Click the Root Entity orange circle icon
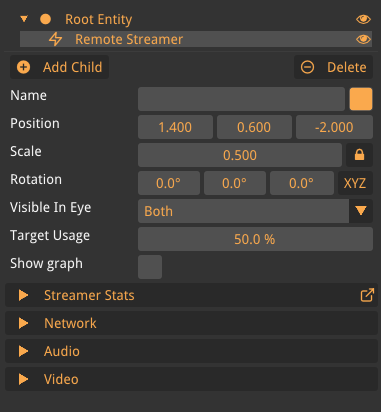 pyautogui.click(x=45, y=19)
